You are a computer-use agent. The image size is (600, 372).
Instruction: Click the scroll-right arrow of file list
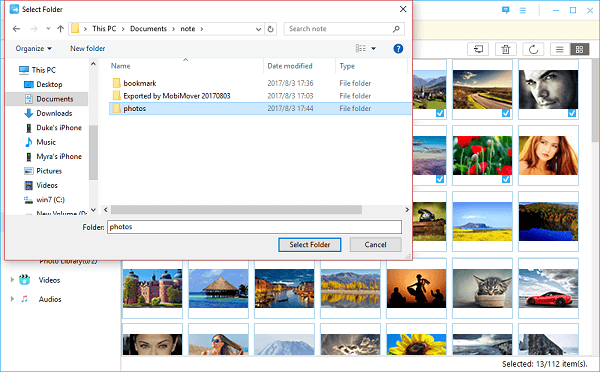coord(407,210)
